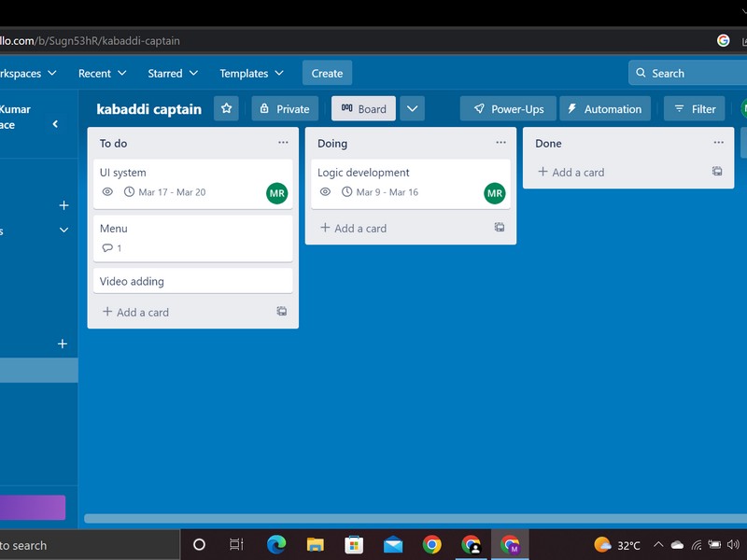Click the Trello Search field
This screenshot has height=560, width=747.
[x=688, y=73]
